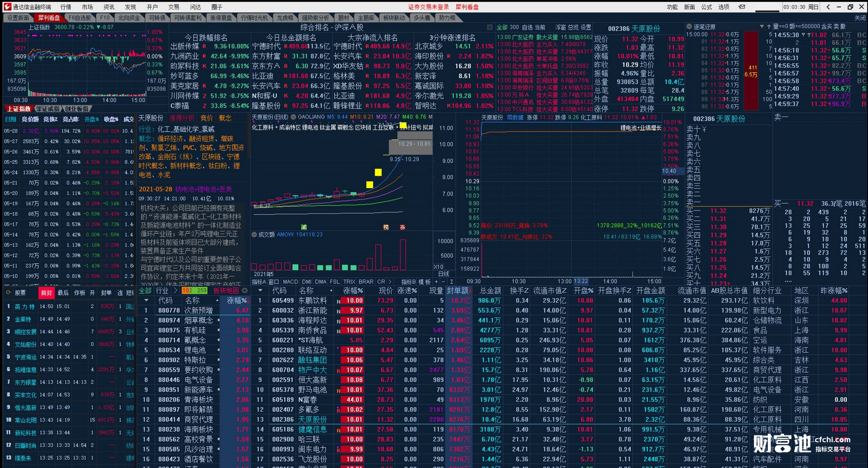The width and height of the screenshot is (868, 468).
Task: Select sector row 880778 次新预增
Action: pos(193,310)
